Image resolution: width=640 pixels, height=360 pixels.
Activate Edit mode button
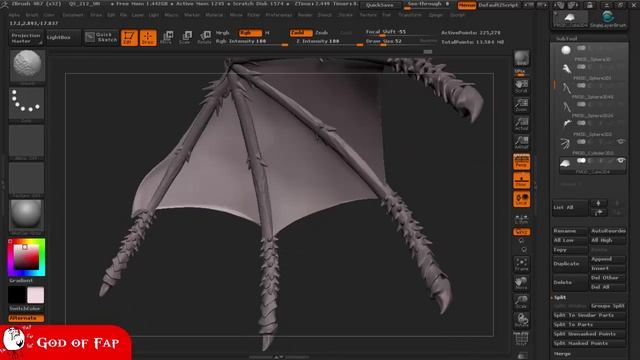coord(129,38)
